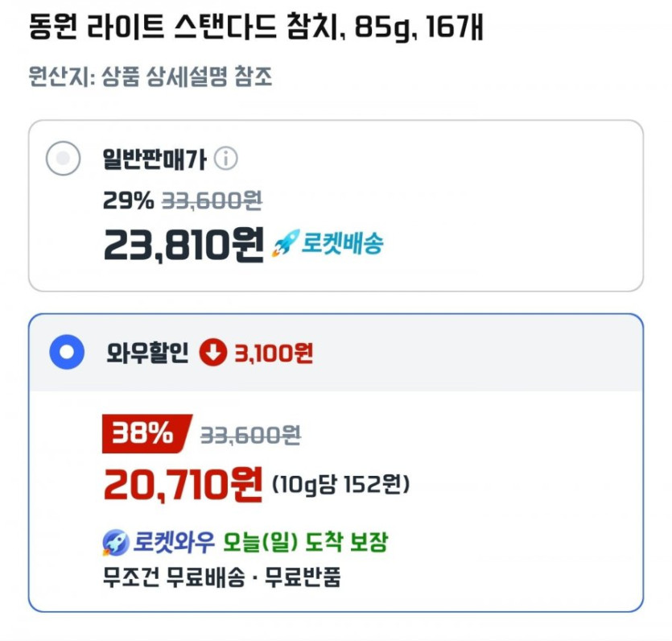Click the blue 로켓와우 rocket icon
The height and width of the screenshot is (641, 672).
tap(114, 543)
